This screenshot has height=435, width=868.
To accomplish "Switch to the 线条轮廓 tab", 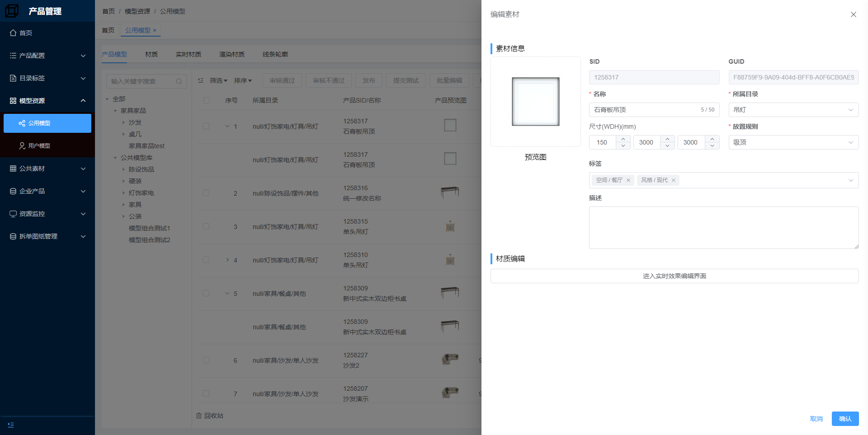I will click(x=275, y=54).
